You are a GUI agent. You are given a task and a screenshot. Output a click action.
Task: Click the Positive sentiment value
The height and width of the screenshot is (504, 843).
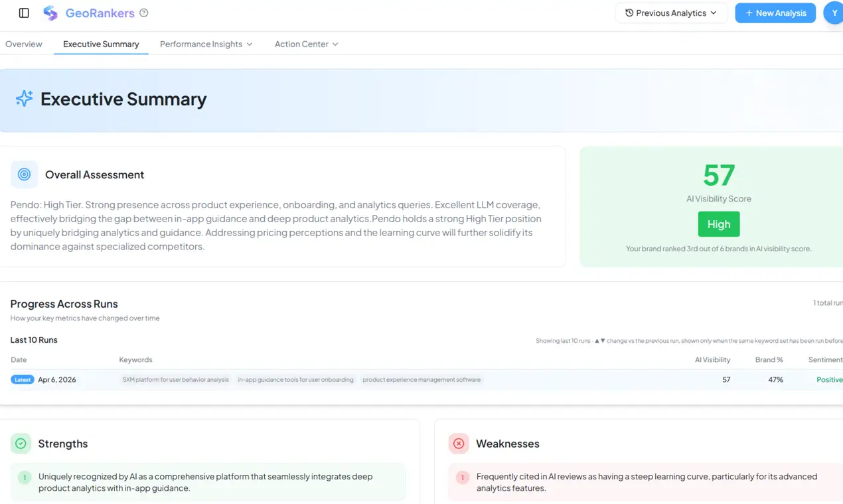830,380
